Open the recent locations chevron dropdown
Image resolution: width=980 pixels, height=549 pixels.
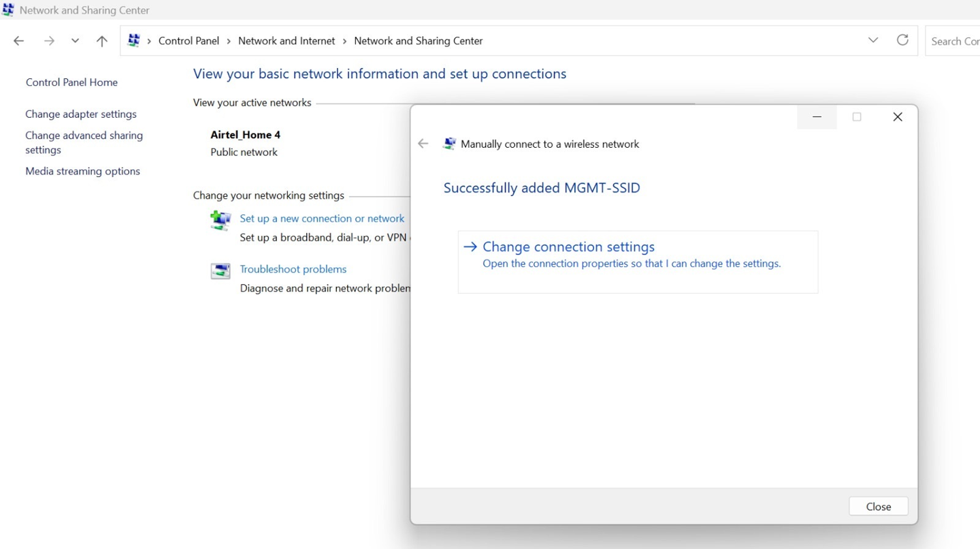point(75,41)
